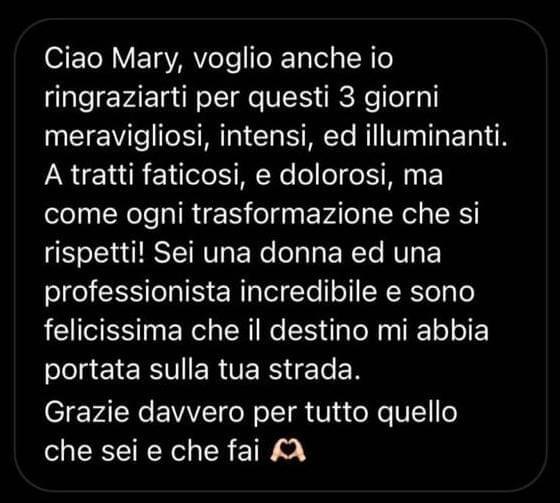Screen dimensions: 560x503
Task: Click the word faticosi
Action: pyautogui.click(x=190, y=176)
